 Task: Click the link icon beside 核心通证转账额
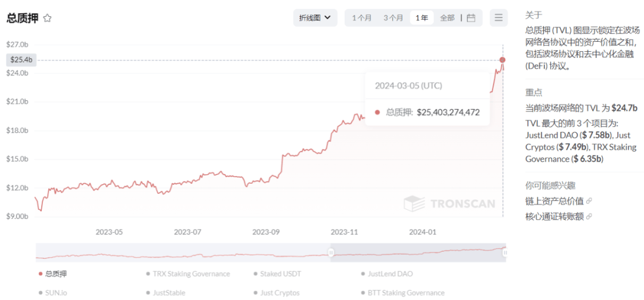click(589, 217)
